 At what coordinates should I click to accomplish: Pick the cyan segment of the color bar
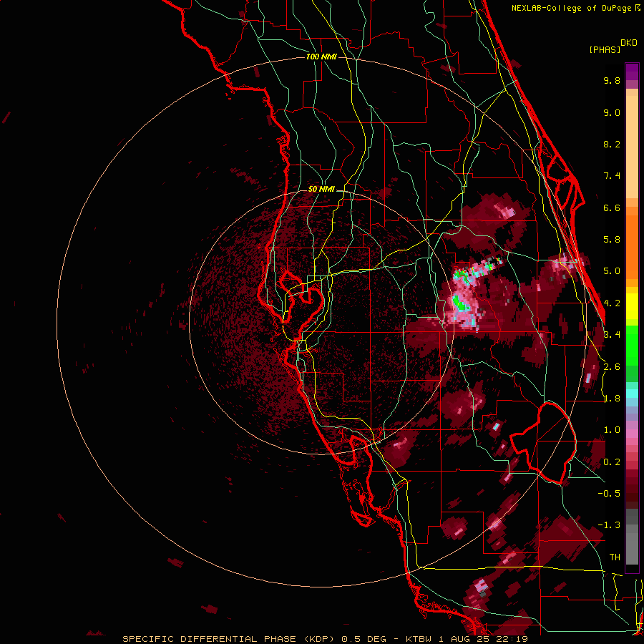(632, 393)
